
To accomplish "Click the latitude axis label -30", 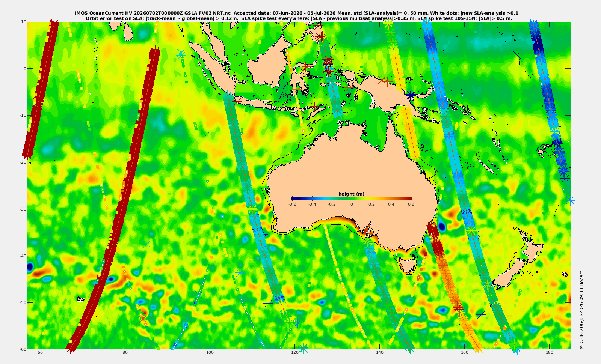I will click(x=23, y=209).
